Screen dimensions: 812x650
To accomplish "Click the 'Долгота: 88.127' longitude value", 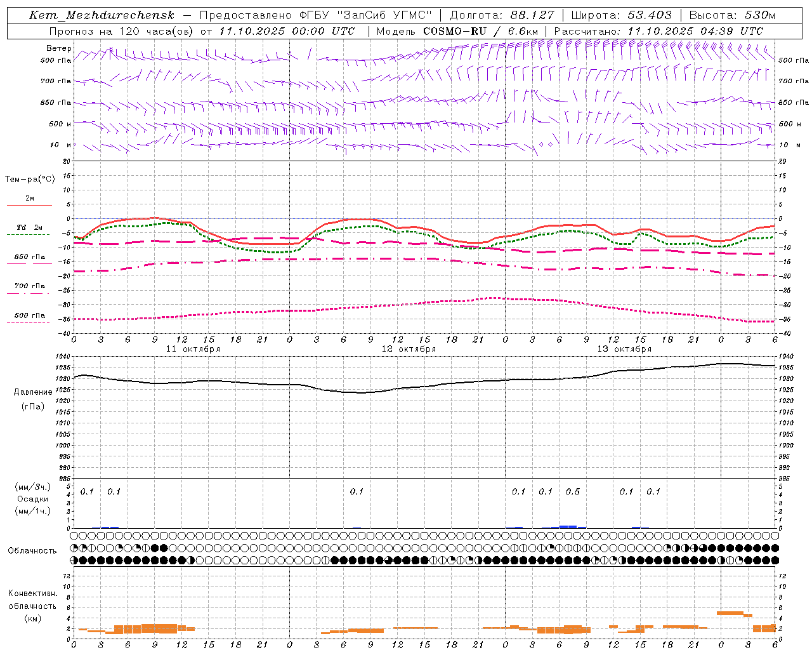I will pyautogui.click(x=502, y=15).
